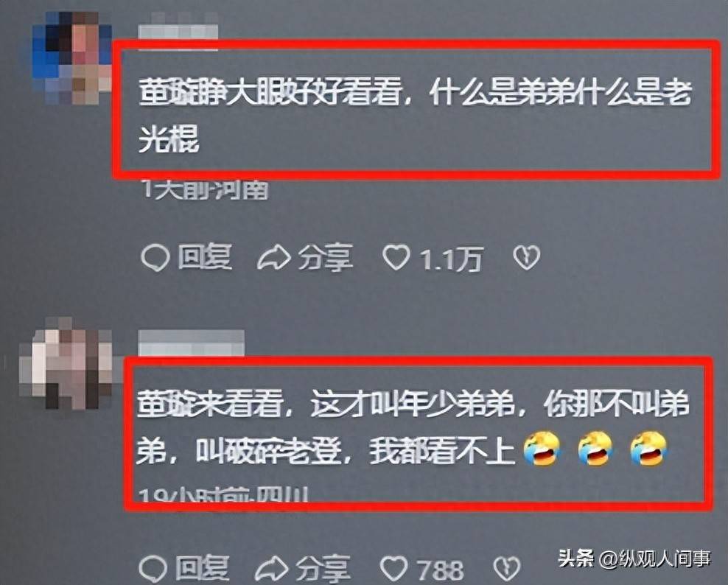Click the first commenter's blurred username
The height and width of the screenshot is (585, 728).
[178, 32]
